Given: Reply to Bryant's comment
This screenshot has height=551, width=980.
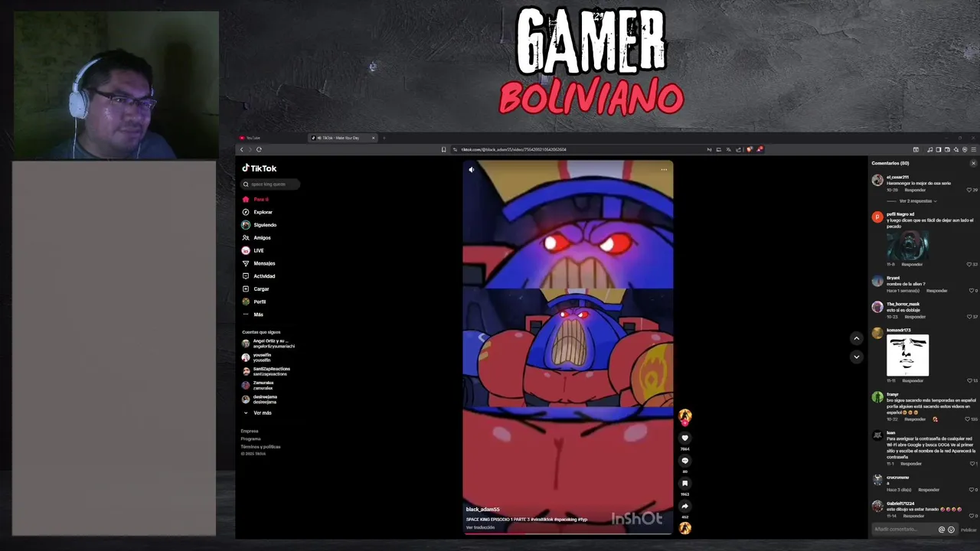Looking at the screenshot, I should 937,291.
